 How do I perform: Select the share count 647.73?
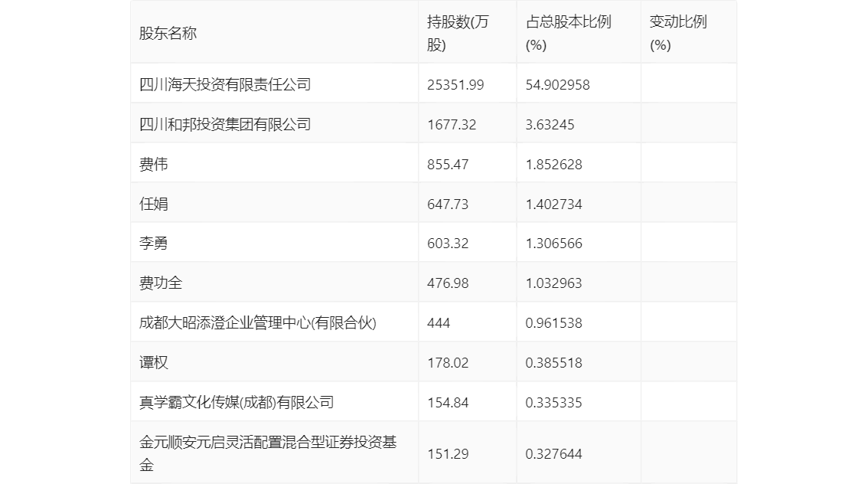tap(448, 204)
